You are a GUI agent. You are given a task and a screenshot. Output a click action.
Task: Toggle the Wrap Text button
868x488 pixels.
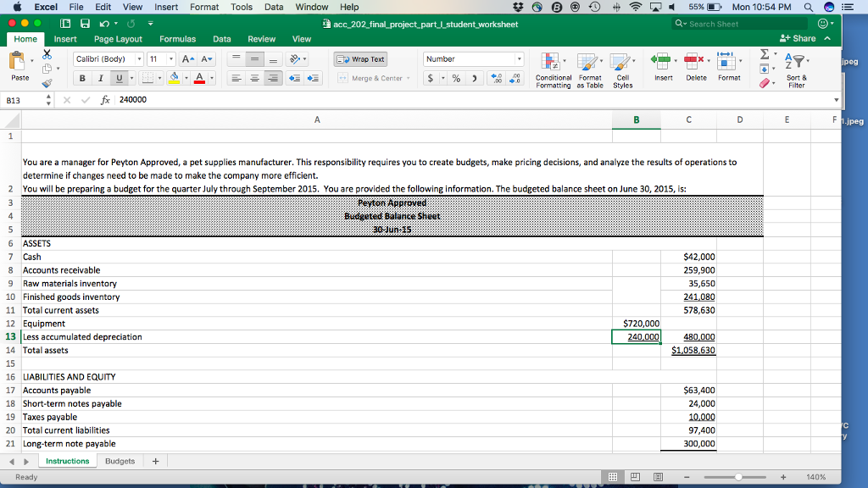coord(360,59)
